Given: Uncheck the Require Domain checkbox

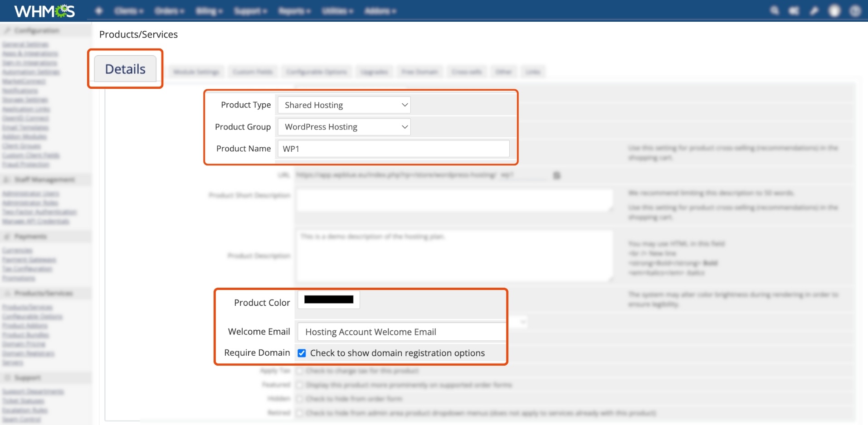Looking at the screenshot, I should tap(302, 353).
